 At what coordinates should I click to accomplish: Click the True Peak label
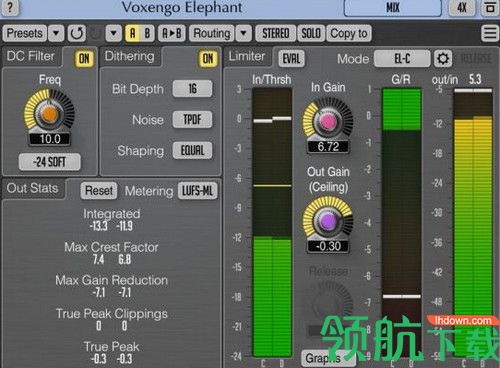(x=111, y=347)
